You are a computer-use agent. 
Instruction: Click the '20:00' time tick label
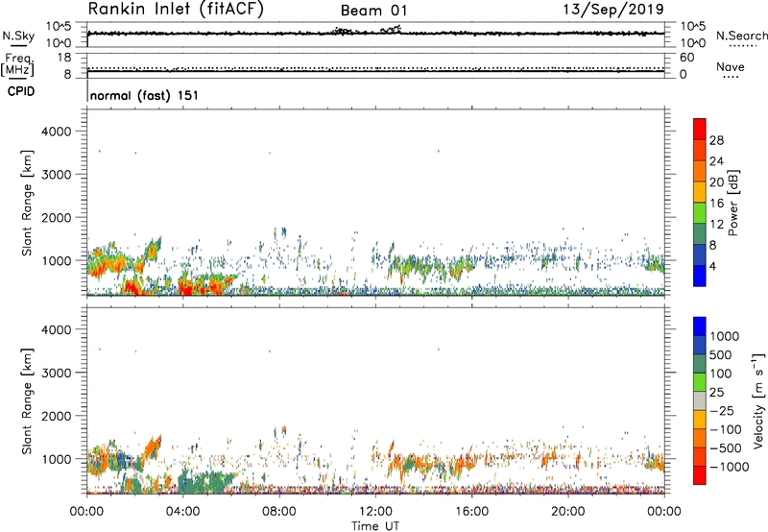568,512
